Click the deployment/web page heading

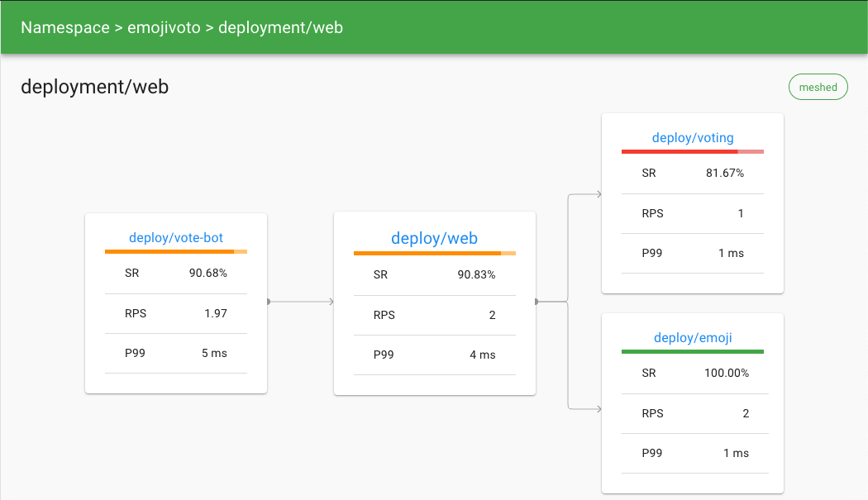coord(94,86)
